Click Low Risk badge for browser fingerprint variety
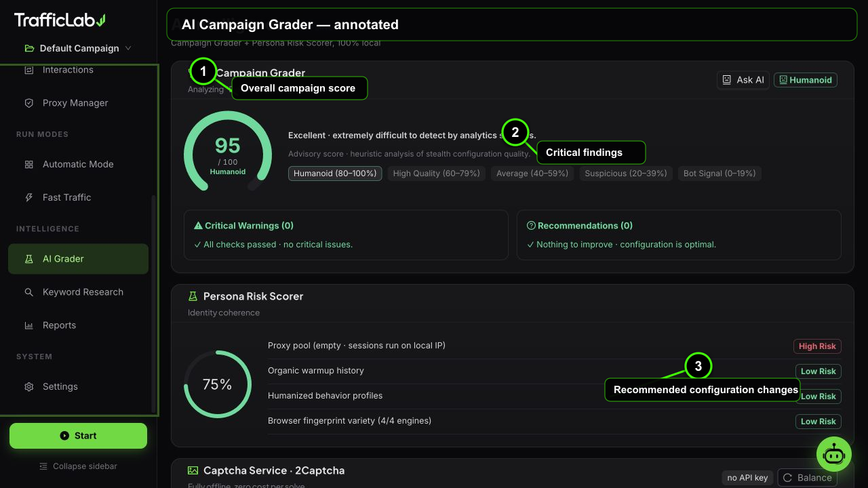868x488 pixels. click(818, 422)
